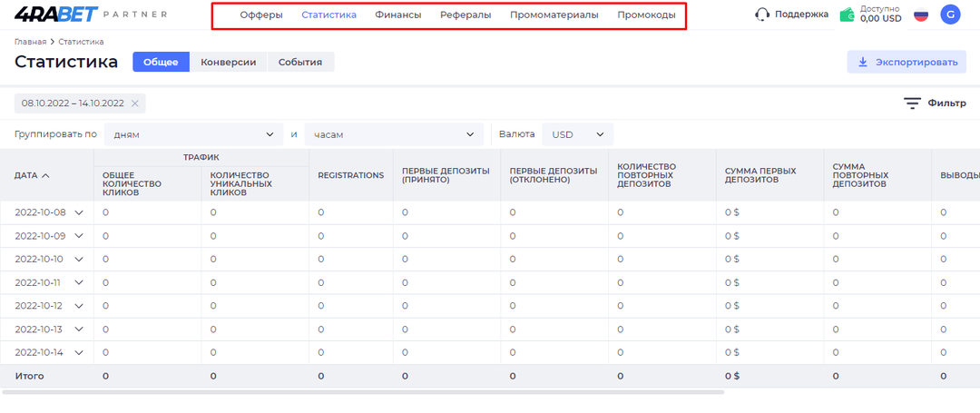Viewport: 980px width, 413px height.
Task: Switch to the События tab
Action: coord(300,62)
